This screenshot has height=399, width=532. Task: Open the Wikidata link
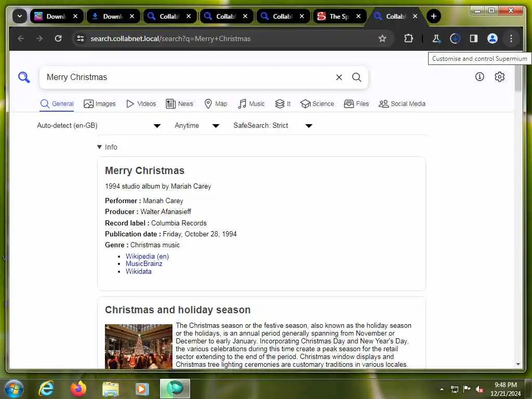[x=138, y=272]
